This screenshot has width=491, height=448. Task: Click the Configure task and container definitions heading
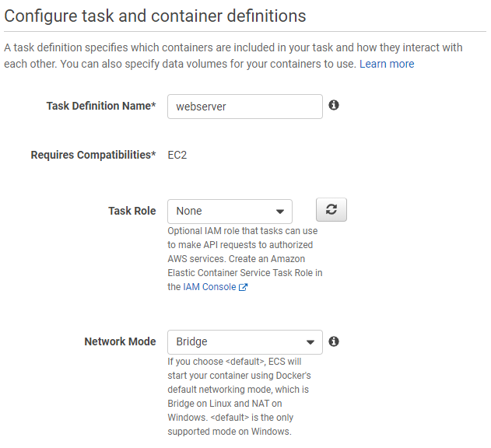coord(155,16)
